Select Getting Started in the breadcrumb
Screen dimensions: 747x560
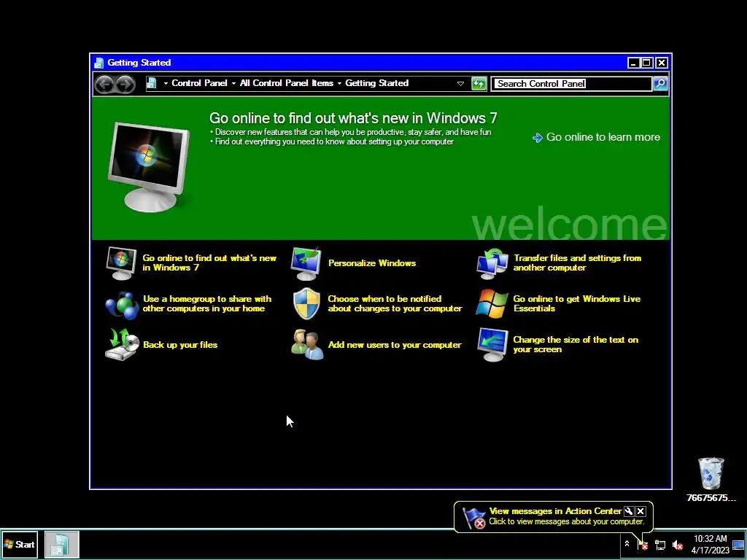click(377, 83)
